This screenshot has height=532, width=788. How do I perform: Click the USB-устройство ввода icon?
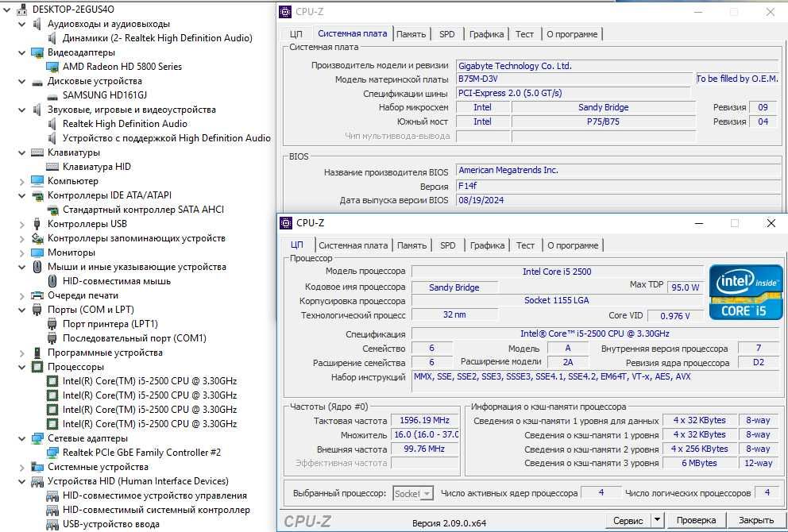pos(52,525)
